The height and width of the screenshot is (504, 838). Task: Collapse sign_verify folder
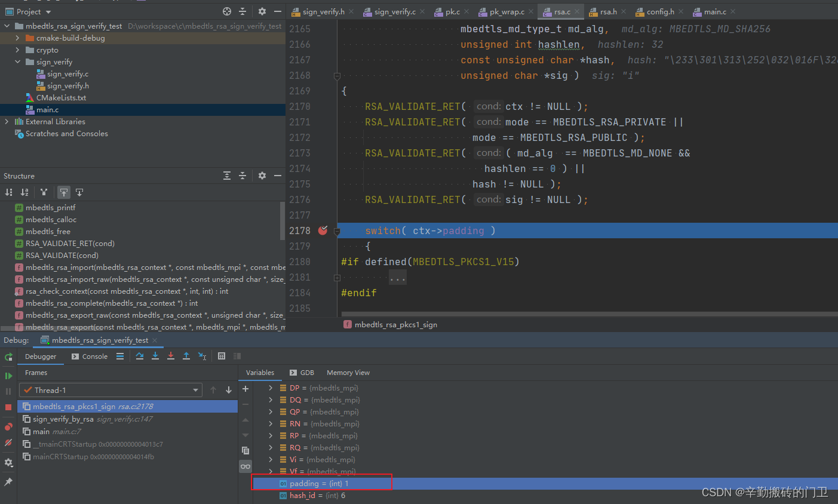pos(18,62)
